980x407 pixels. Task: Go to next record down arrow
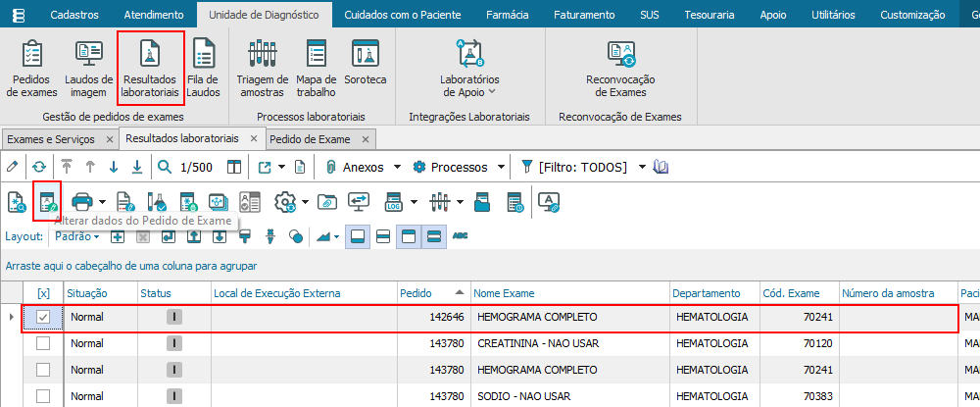point(114,167)
